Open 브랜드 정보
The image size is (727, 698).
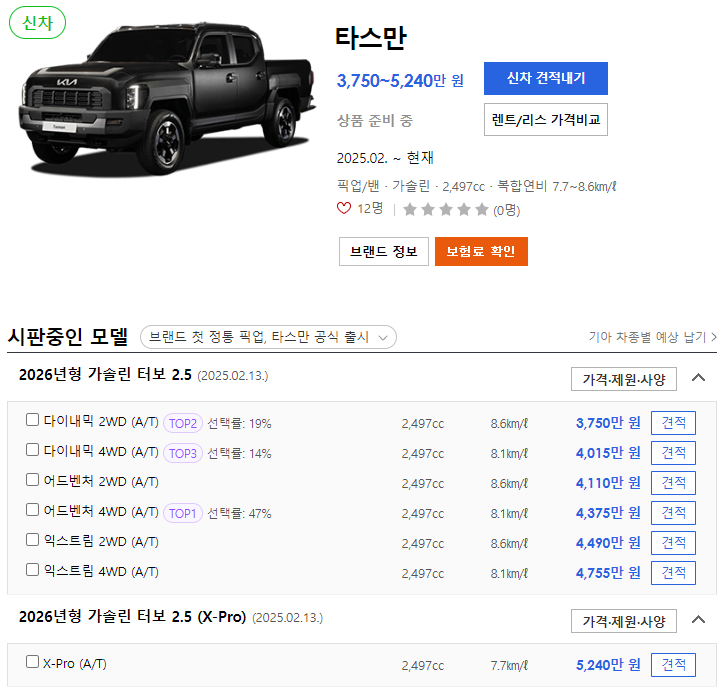click(x=383, y=251)
